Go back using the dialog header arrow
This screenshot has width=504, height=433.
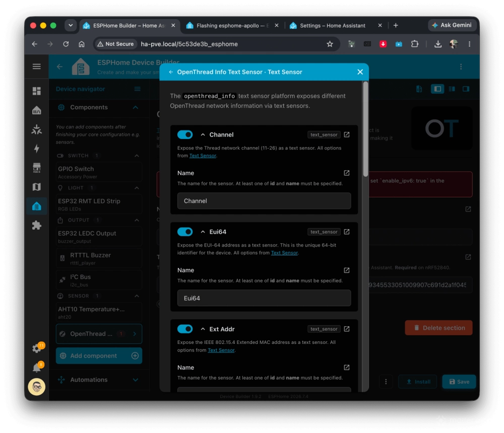tap(171, 72)
